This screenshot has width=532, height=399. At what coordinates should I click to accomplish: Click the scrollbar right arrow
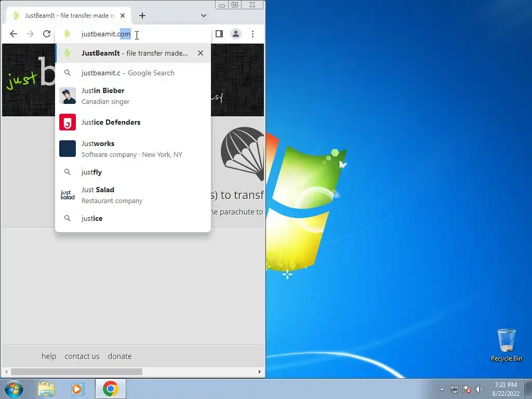[x=260, y=372]
